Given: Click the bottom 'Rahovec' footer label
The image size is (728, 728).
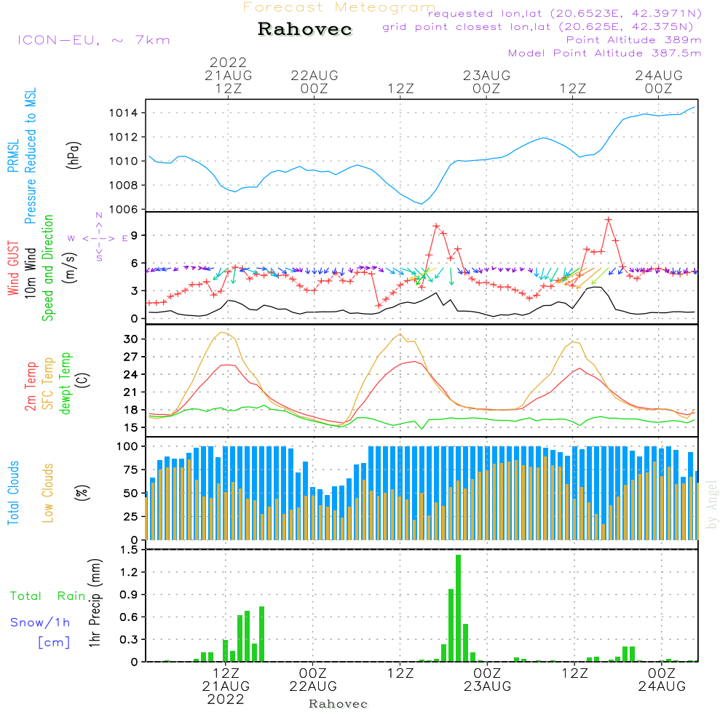Looking at the screenshot, I should [x=338, y=704].
